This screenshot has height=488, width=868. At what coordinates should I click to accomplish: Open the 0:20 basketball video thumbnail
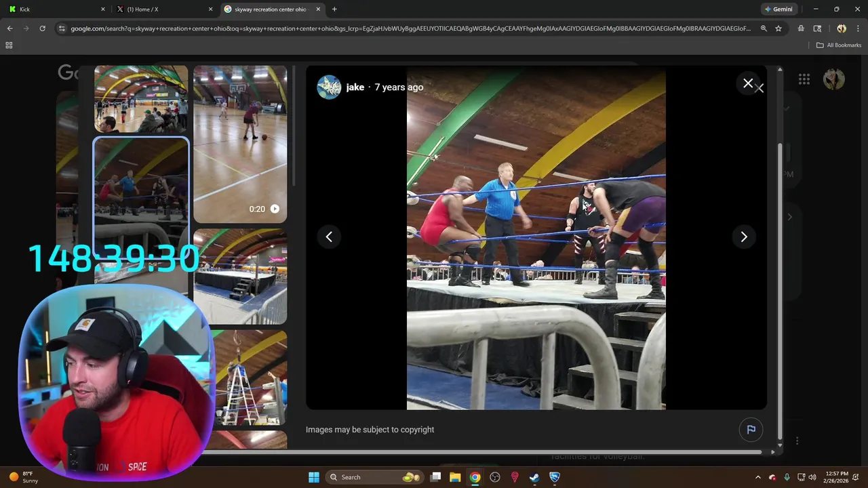click(240, 144)
